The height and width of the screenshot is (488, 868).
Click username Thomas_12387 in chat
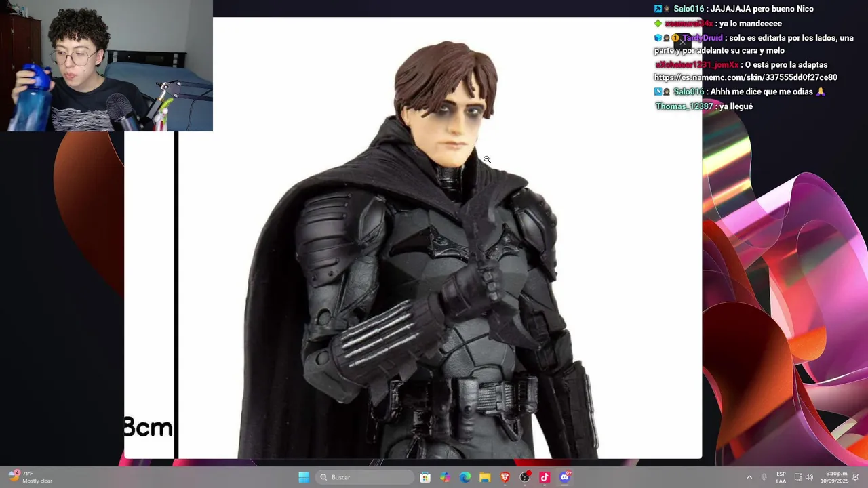point(684,106)
